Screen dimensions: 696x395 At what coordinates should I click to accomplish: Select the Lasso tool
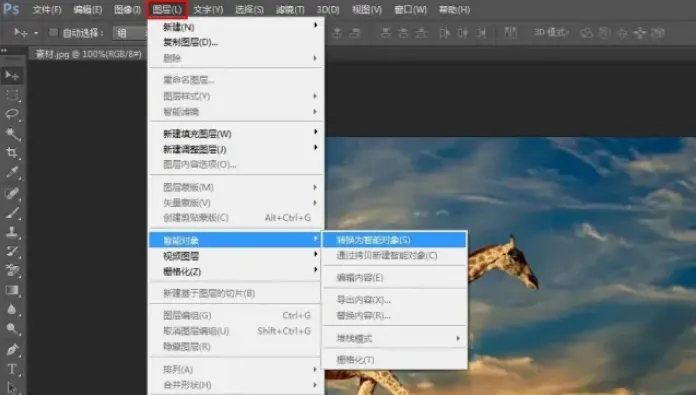tap(12, 114)
